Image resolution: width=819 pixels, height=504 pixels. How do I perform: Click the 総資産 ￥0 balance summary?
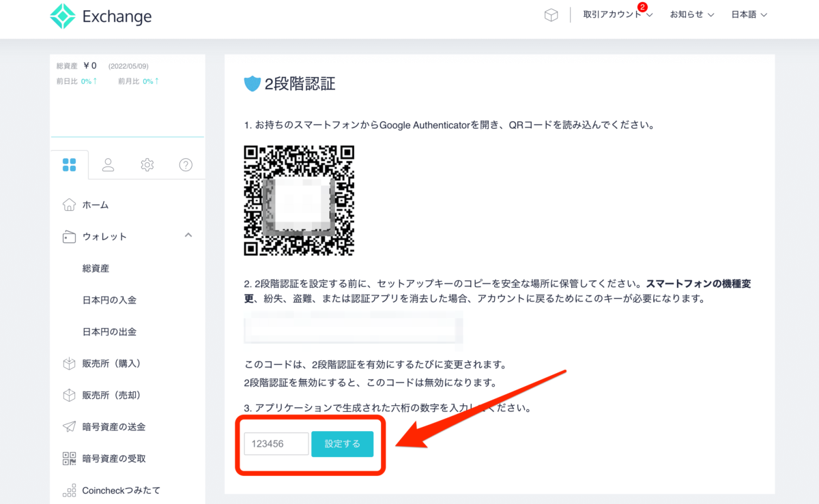76,66
